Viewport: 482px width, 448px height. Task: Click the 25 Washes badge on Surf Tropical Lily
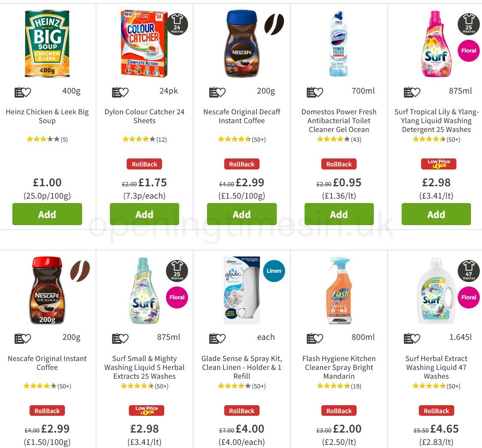(468, 25)
